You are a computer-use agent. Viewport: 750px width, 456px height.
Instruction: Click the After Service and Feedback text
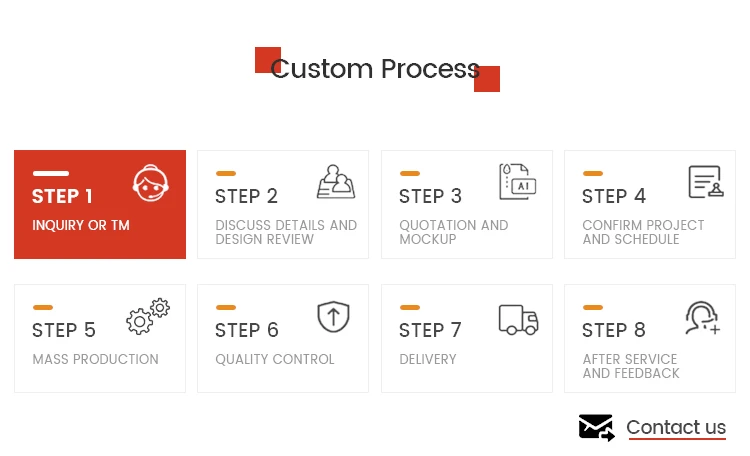click(631, 366)
